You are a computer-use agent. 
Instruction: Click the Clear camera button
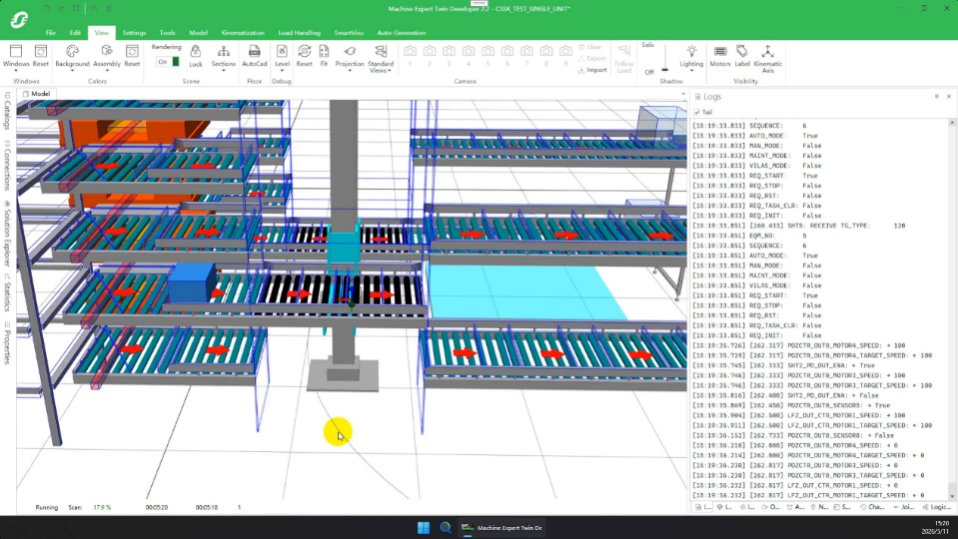coord(591,47)
